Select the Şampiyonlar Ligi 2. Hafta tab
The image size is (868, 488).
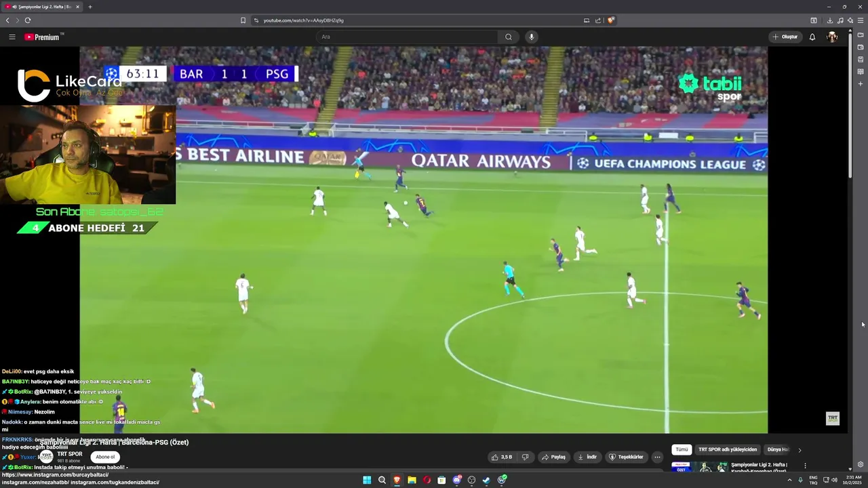click(x=41, y=7)
